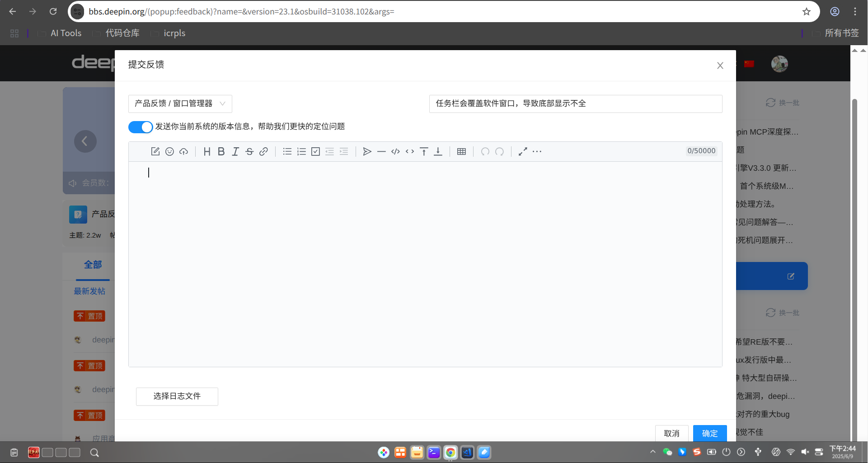Insert a hyperlink with the link icon
The width and height of the screenshot is (868, 463).
263,152
